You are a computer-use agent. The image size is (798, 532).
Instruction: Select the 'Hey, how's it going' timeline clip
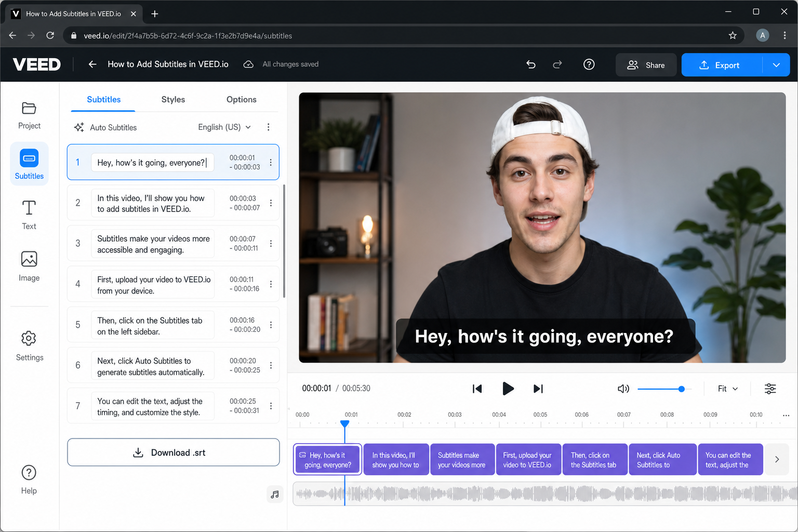coord(327,460)
